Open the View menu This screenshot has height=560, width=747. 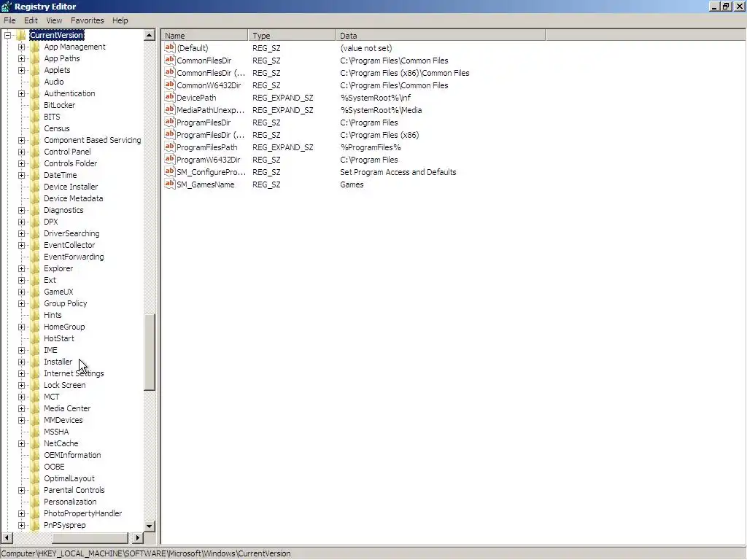point(54,20)
